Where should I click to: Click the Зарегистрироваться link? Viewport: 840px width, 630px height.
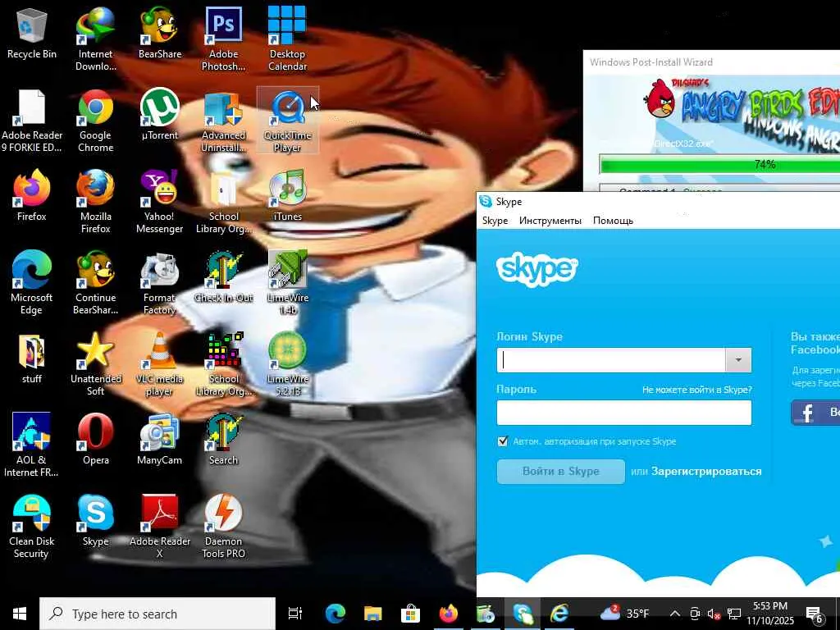tap(706, 472)
